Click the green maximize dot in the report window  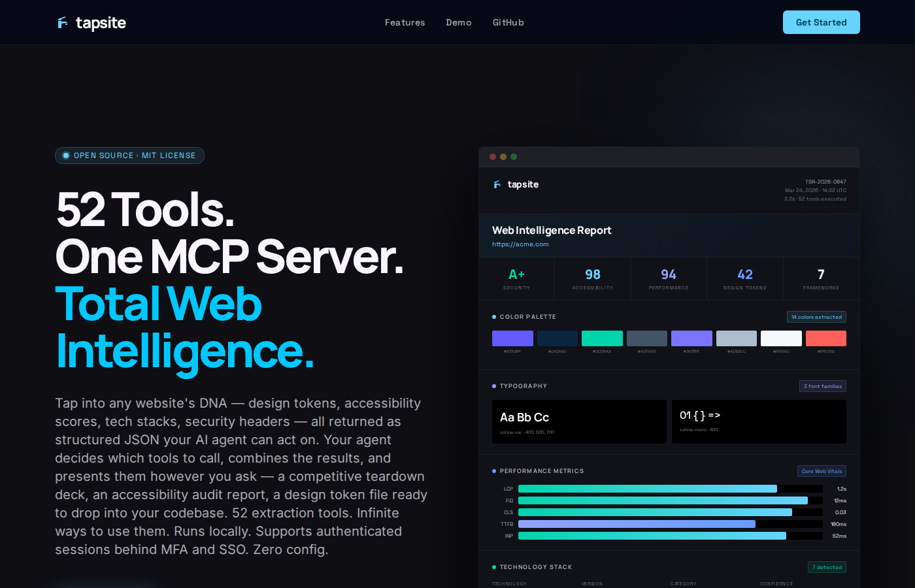(x=514, y=157)
